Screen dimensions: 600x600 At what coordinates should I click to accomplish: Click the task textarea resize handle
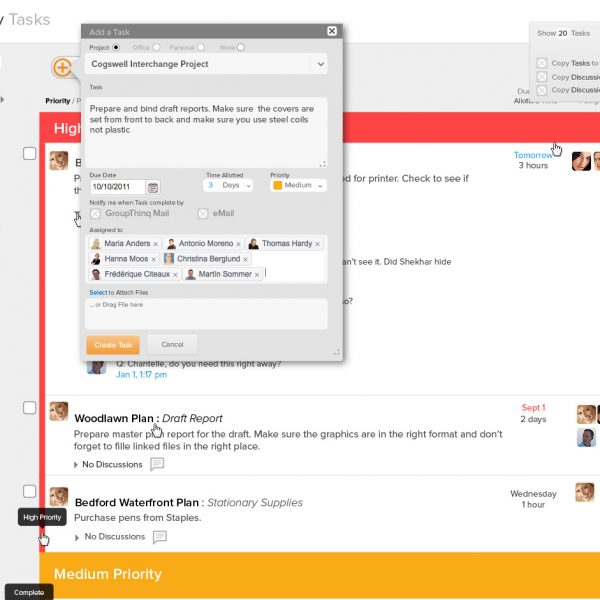coord(323,164)
